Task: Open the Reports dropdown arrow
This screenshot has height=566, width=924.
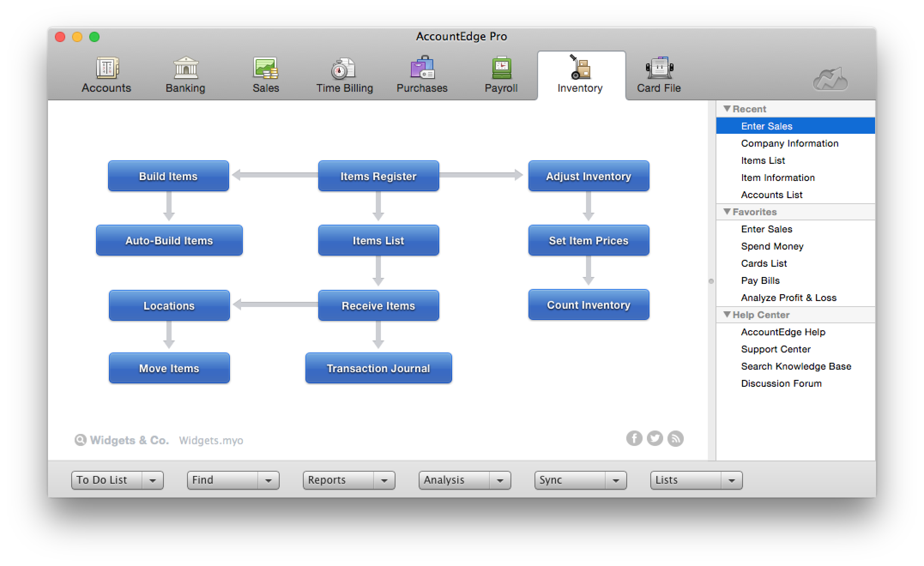Action: point(384,480)
